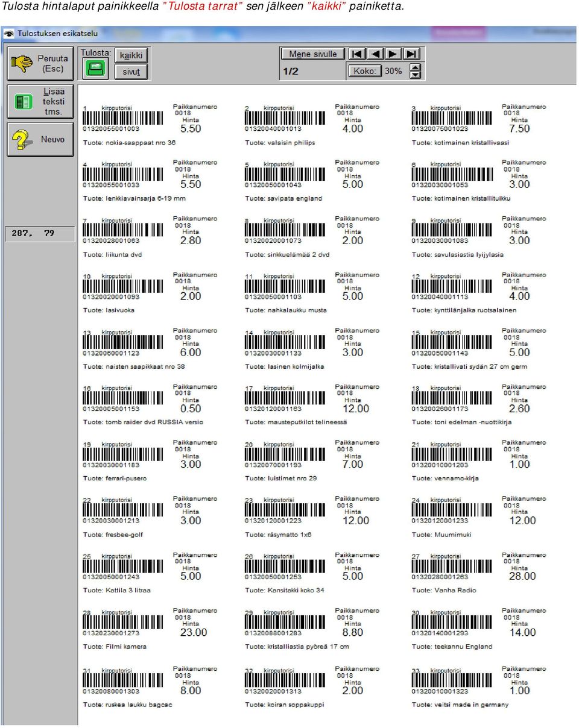Click the text 'Tuote: nahkalaukku musta'
This screenshot has height=728, width=579.
[x=286, y=310]
